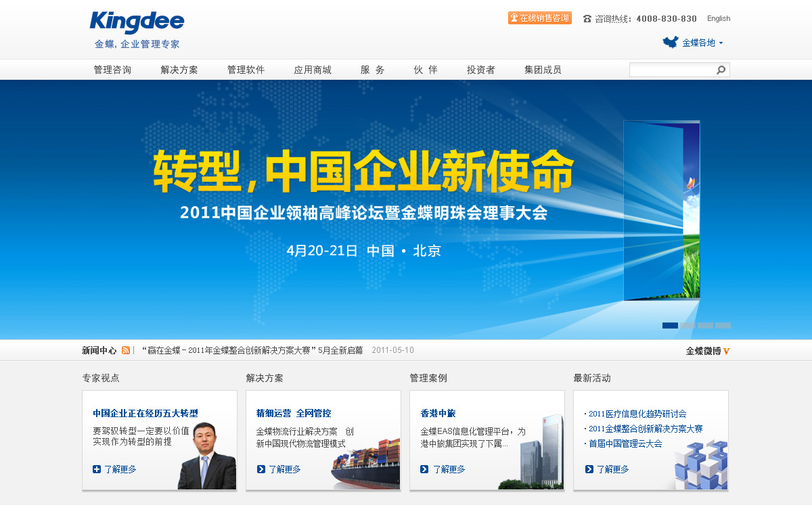
Task: Click the plus icon under 中国企业正在经历五大转型
Action: click(x=97, y=469)
